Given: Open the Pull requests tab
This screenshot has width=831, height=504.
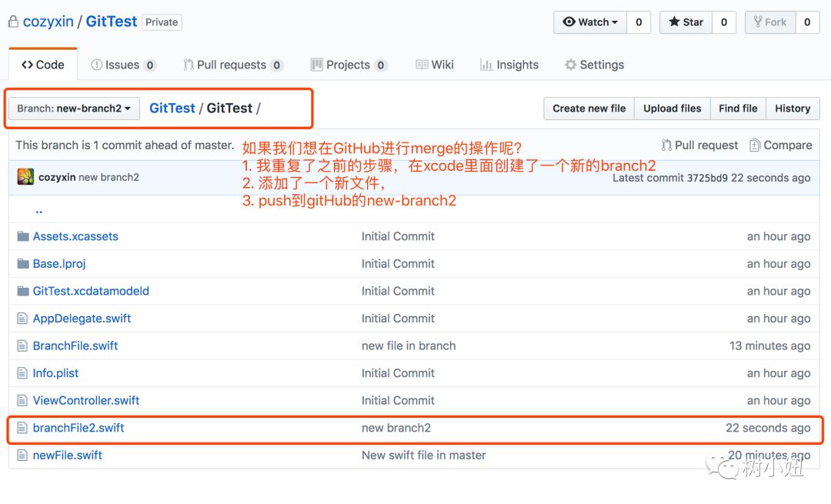Looking at the screenshot, I should tap(233, 65).
